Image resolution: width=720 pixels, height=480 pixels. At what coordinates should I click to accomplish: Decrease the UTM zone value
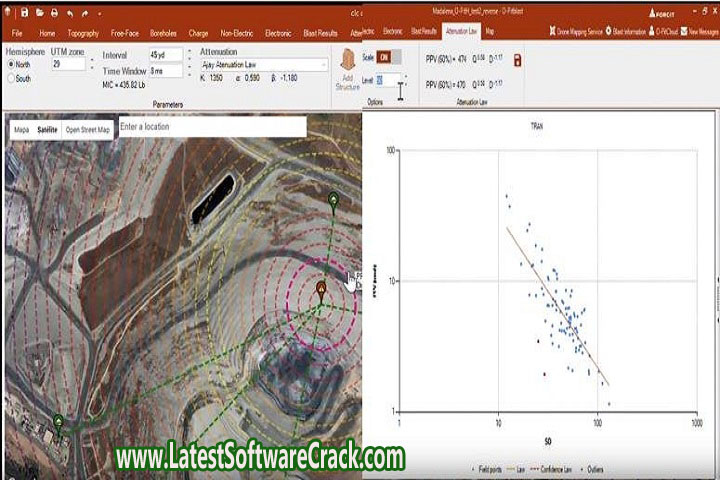click(92, 68)
